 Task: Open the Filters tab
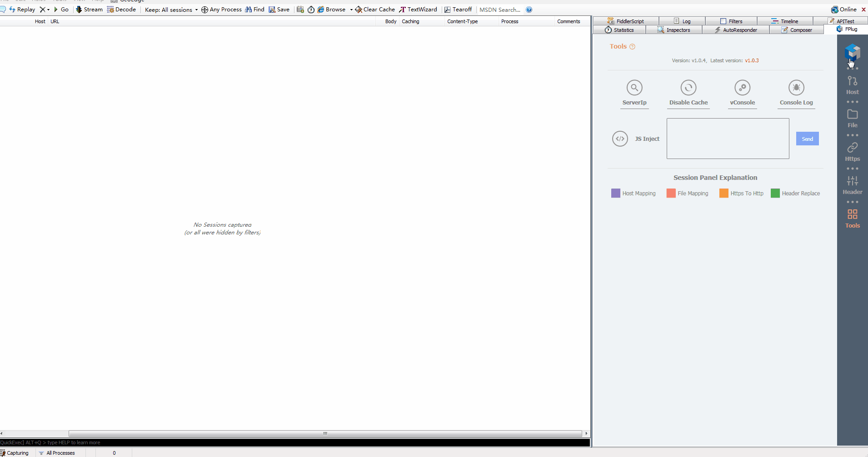(x=731, y=21)
